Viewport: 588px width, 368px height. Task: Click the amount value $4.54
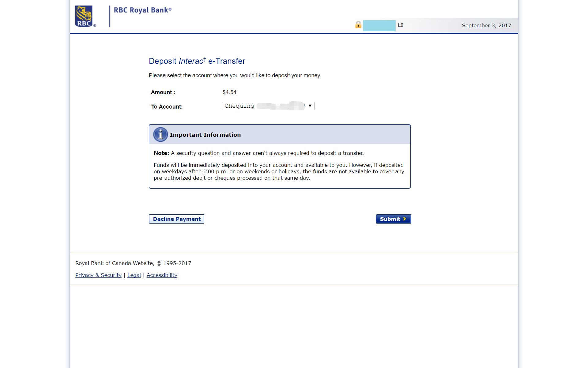[229, 92]
